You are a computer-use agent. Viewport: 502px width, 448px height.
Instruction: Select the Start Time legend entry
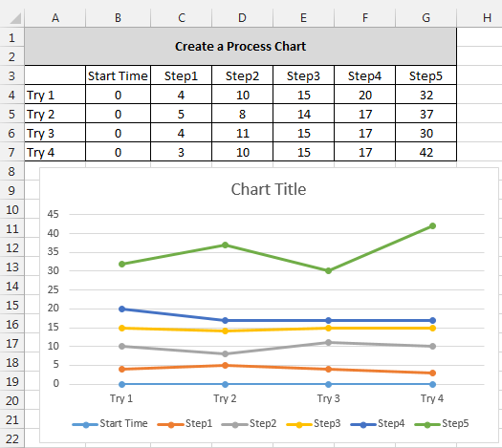pos(110,424)
